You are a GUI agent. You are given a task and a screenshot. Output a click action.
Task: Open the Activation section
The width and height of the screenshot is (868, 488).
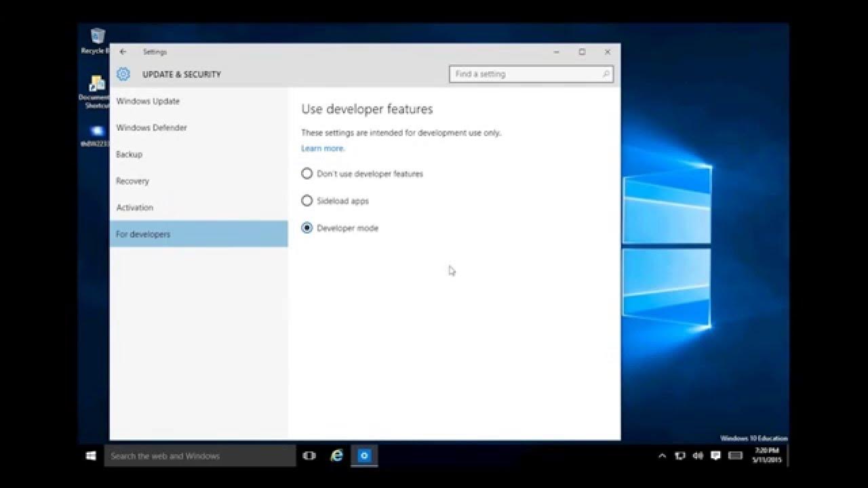click(x=199, y=207)
